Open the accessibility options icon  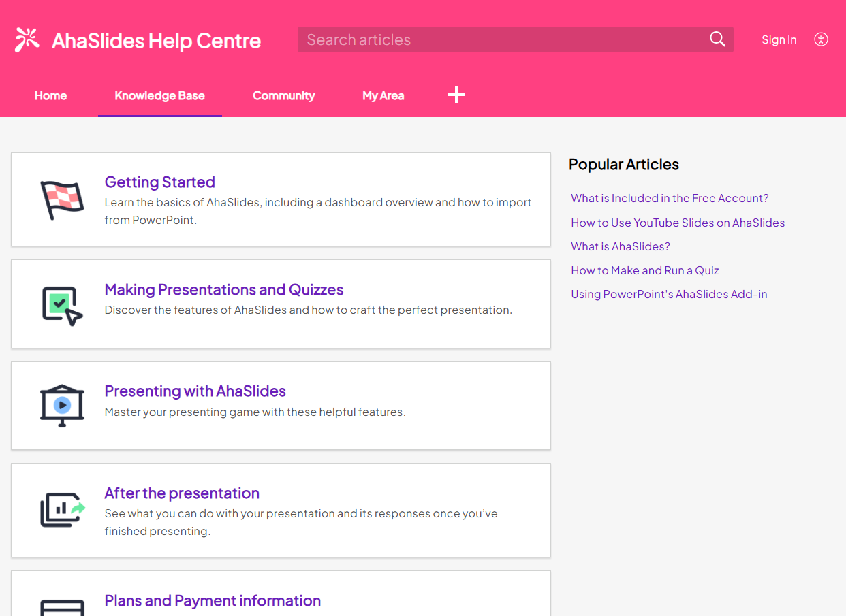click(821, 39)
